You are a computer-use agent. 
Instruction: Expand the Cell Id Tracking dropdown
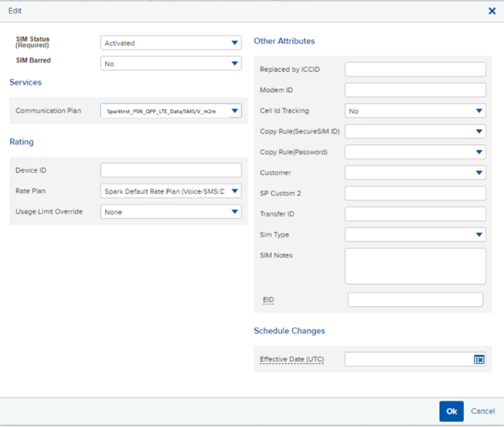[x=415, y=110]
